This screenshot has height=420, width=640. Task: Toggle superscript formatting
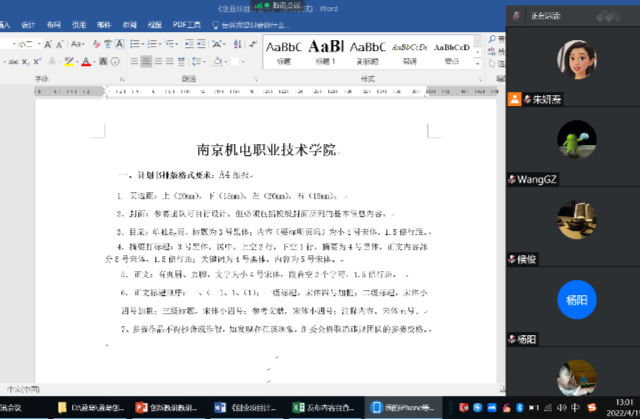point(36,62)
